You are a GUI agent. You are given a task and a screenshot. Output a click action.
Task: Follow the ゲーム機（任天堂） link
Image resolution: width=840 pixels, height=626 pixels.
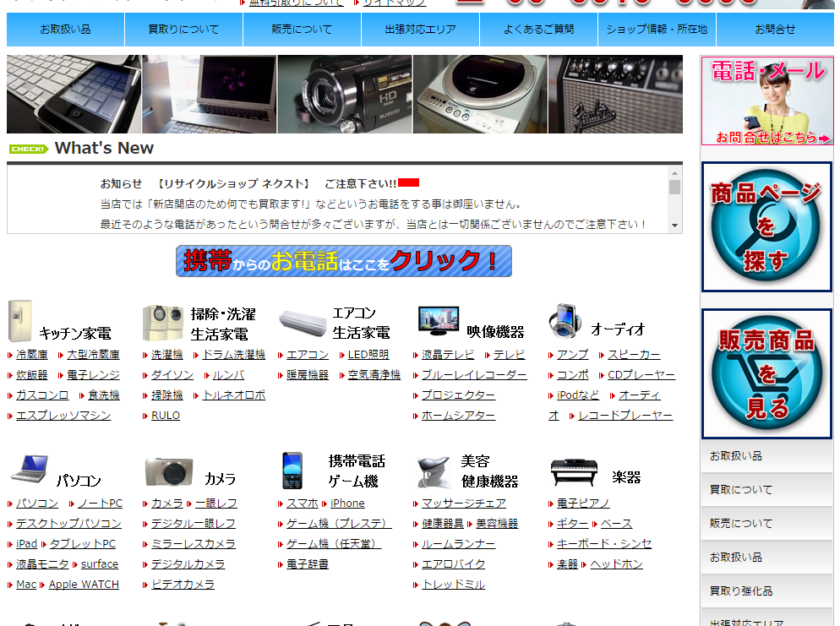334,544
